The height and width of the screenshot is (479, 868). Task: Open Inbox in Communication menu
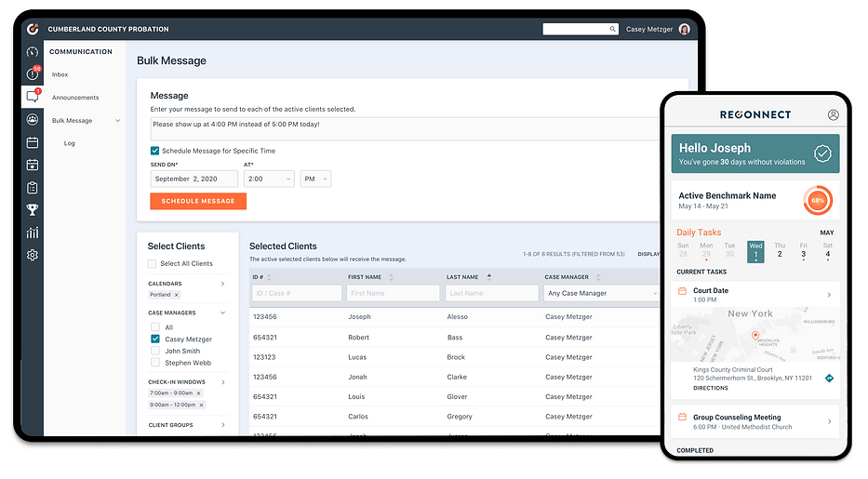(60, 74)
